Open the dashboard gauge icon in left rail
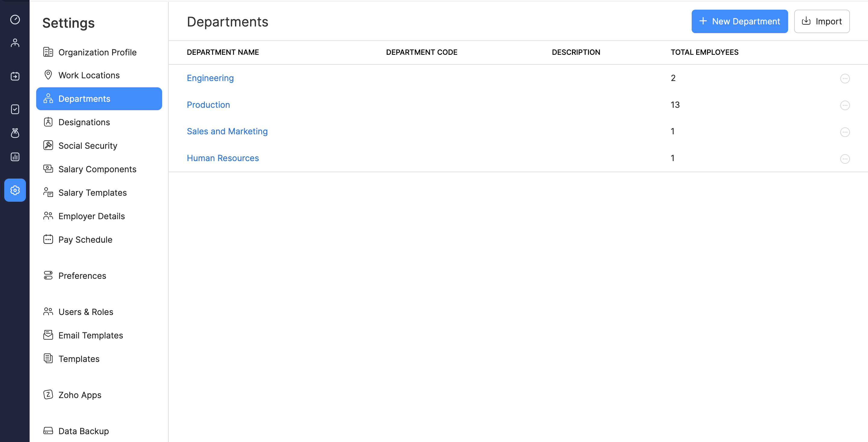The image size is (868, 442). [x=15, y=20]
